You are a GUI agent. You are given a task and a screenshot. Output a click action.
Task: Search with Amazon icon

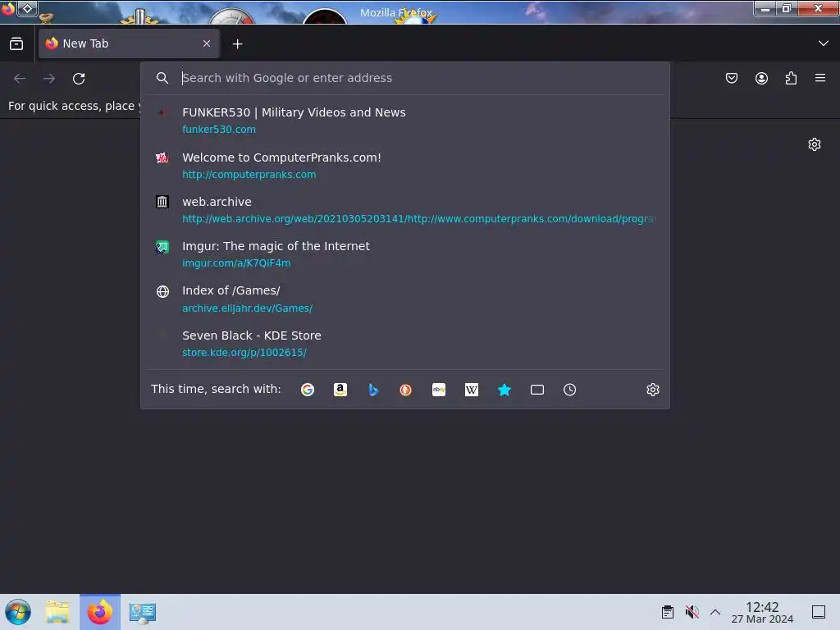point(340,390)
